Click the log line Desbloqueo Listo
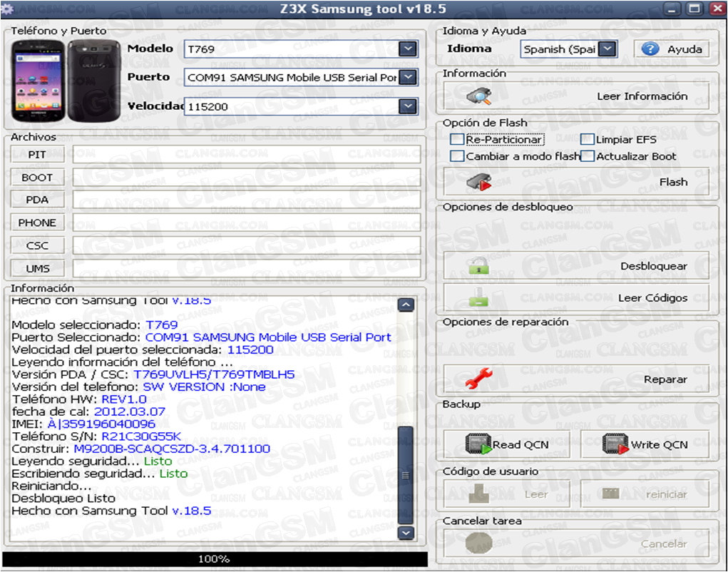The height and width of the screenshot is (572, 728). click(x=63, y=499)
